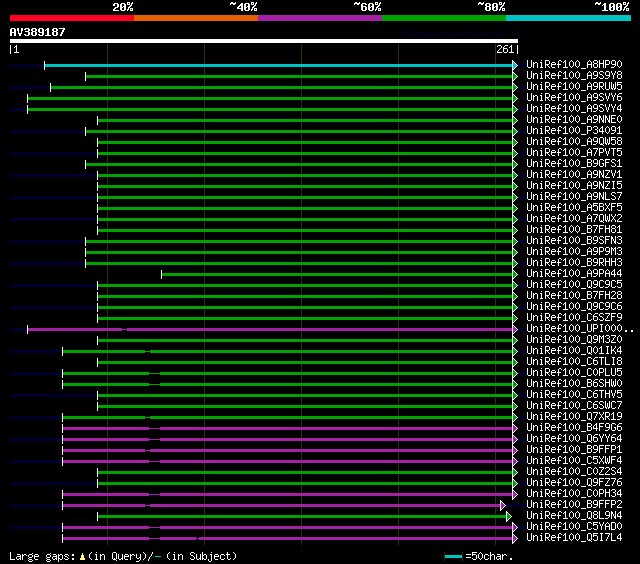Click label UniRef100_A9QW58
Screen dimensions: 640x564
click(574, 142)
